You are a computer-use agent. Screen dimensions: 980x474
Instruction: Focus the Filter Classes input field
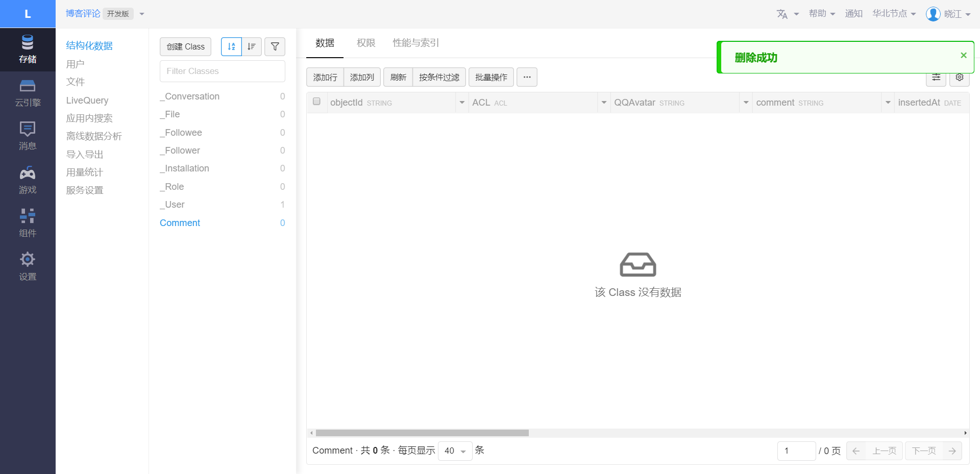[x=222, y=71]
